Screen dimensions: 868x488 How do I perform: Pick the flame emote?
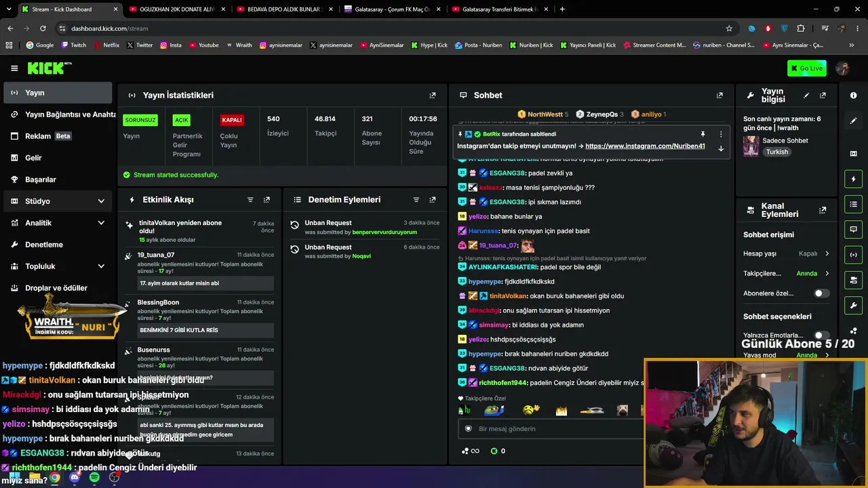click(x=561, y=410)
